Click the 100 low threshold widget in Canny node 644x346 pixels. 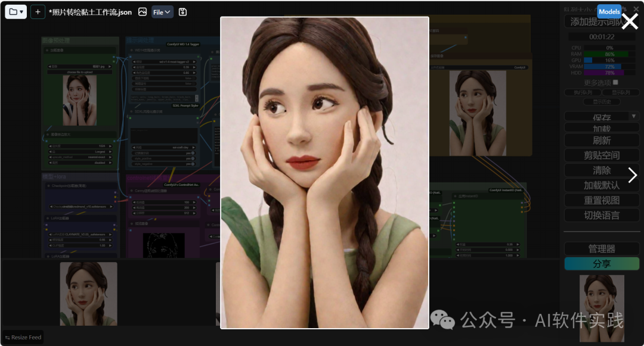(164, 202)
